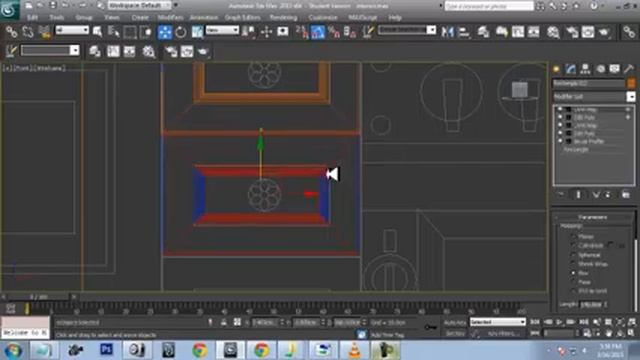This screenshot has width=640, height=360.
Task: Click Add Time Tag
Action: [387, 335]
